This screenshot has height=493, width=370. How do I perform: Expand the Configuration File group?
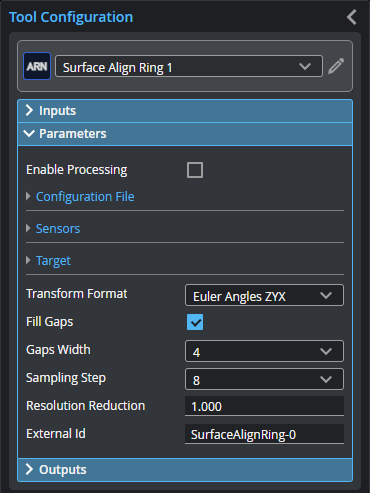click(85, 197)
